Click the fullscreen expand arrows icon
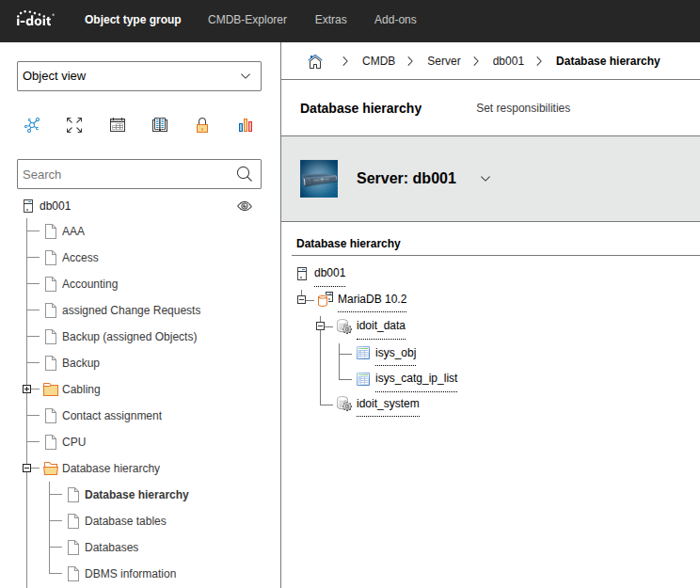The height and width of the screenshot is (588, 700). (x=74, y=125)
